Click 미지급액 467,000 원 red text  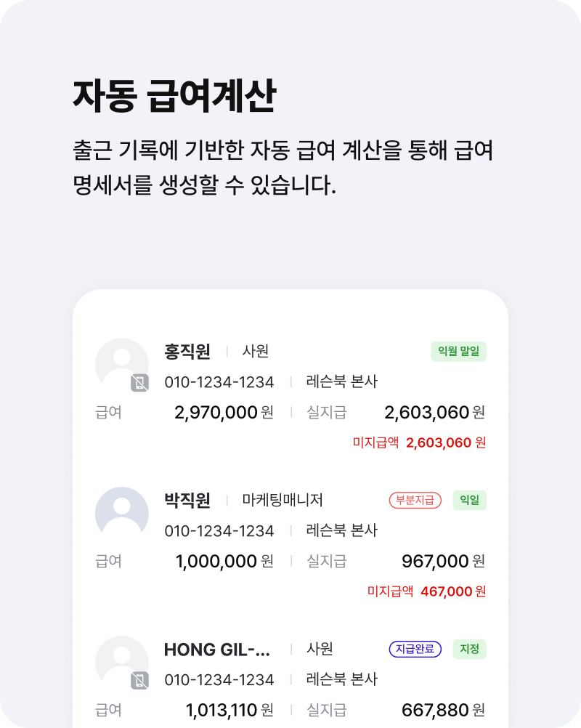click(x=426, y=591)
